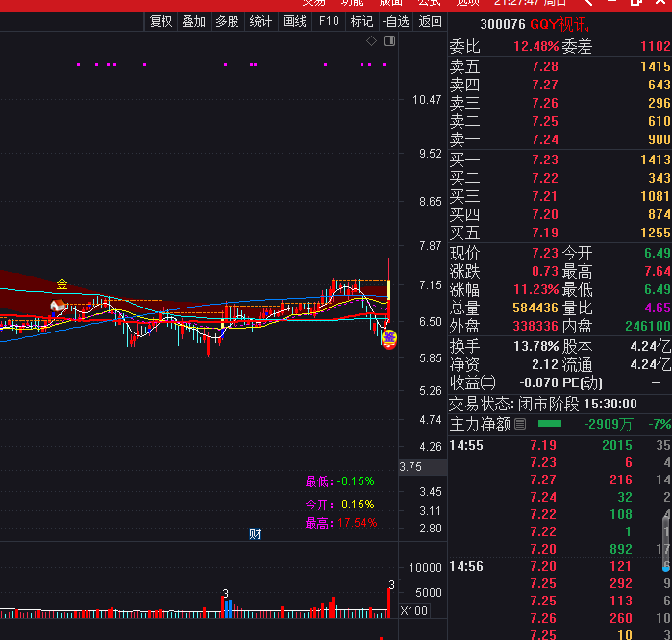Open the 复权 price adjustment menu
This screenshot has height=640, width=672.
(161, 21)
